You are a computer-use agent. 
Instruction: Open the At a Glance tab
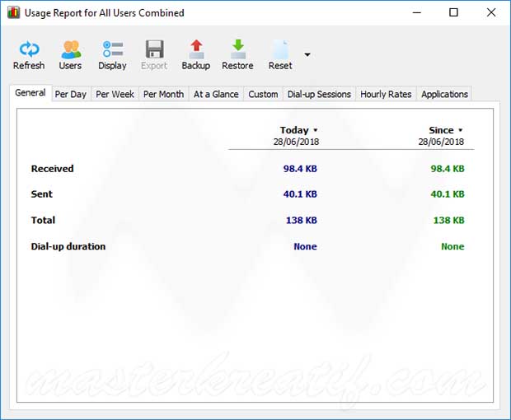point(216,94)
